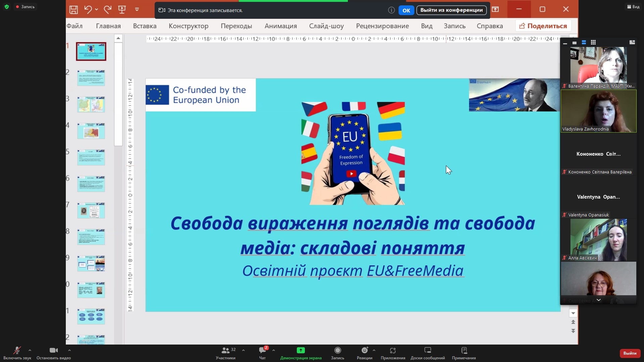
Task: Click the Redo arrow icon
Action: (107, 10)
